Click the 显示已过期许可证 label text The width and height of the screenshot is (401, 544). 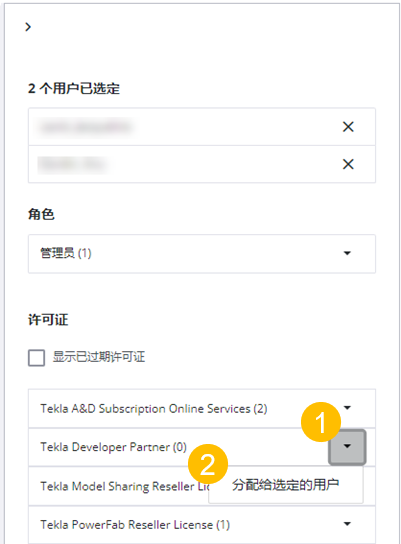[99, 357]
